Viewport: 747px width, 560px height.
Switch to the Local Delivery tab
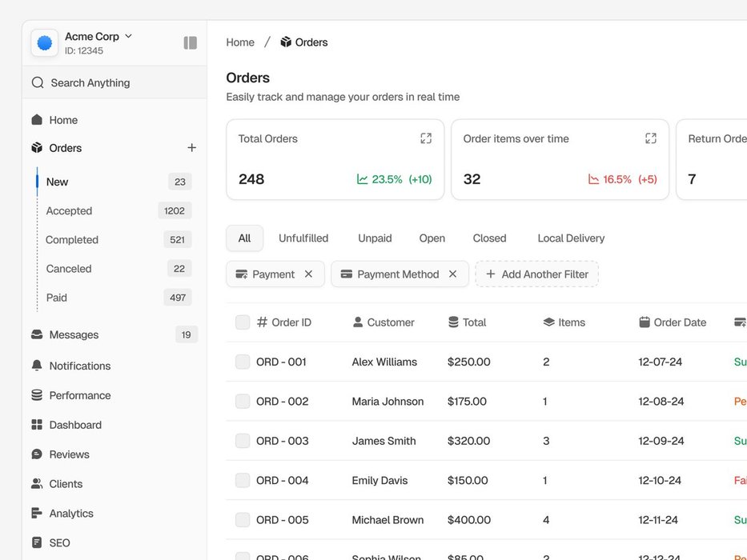571,238
